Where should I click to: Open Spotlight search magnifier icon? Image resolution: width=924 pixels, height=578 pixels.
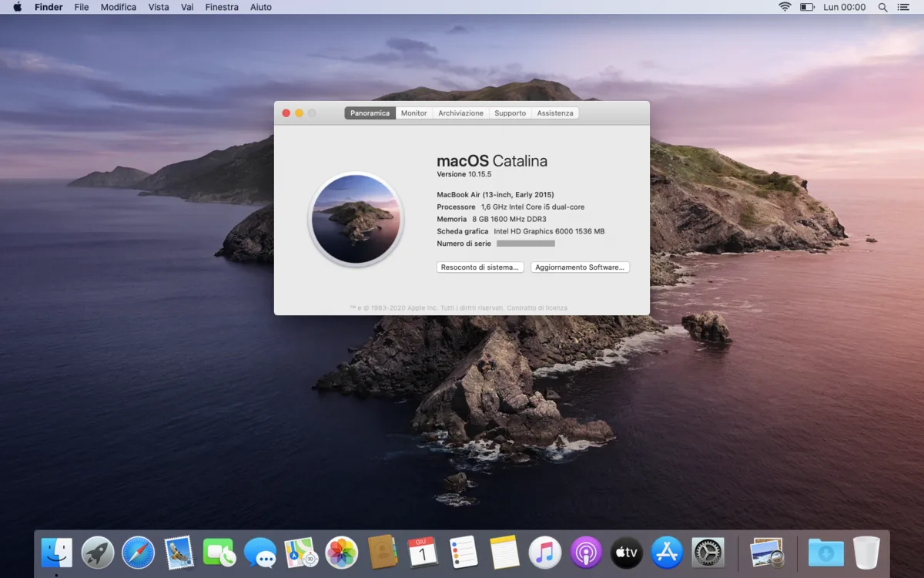coord(883,7)
